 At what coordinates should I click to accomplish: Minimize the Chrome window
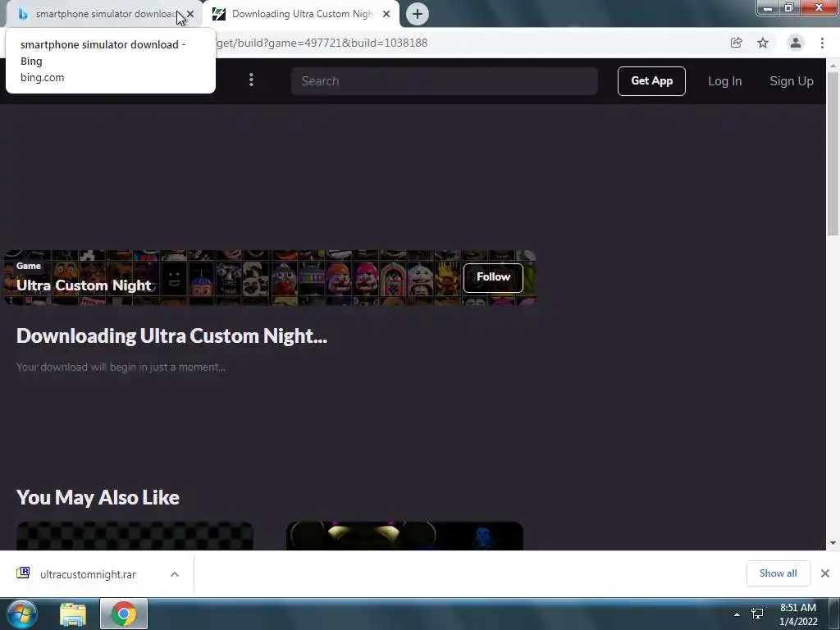[x=768, y=8]
